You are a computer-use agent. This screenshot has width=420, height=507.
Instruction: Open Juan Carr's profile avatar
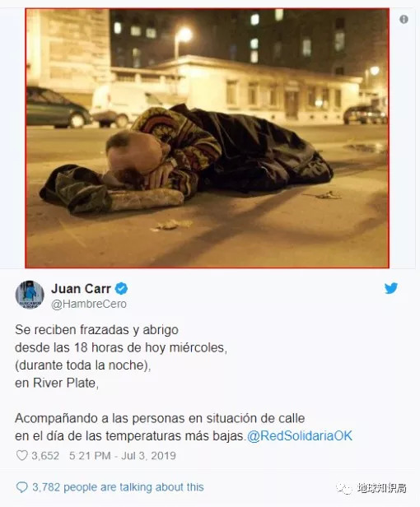30,295
